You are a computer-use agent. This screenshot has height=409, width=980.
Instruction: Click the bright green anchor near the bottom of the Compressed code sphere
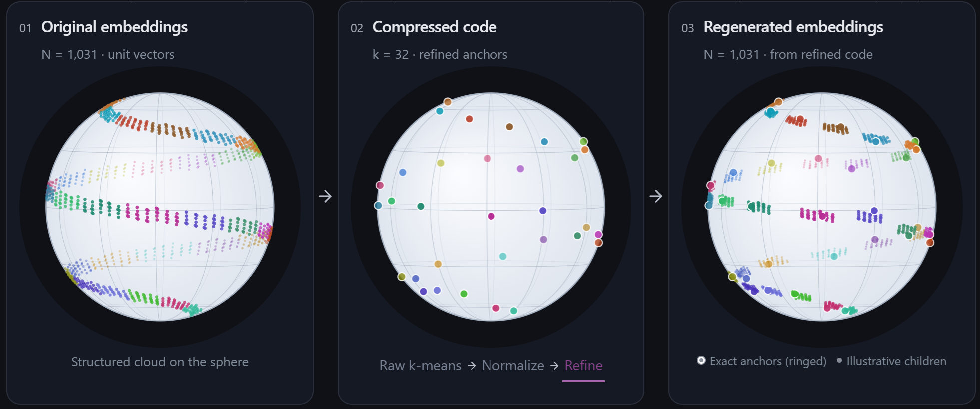coord(464,294)
